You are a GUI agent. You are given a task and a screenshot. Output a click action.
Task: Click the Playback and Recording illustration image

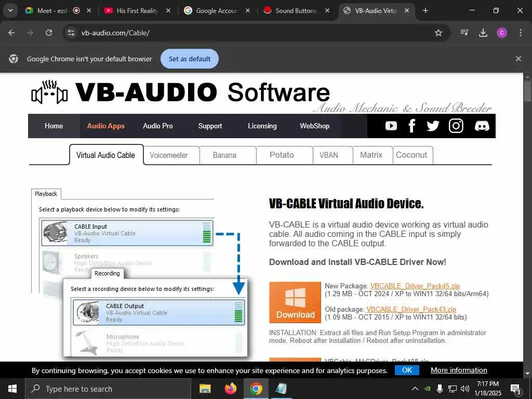(139, 272)
